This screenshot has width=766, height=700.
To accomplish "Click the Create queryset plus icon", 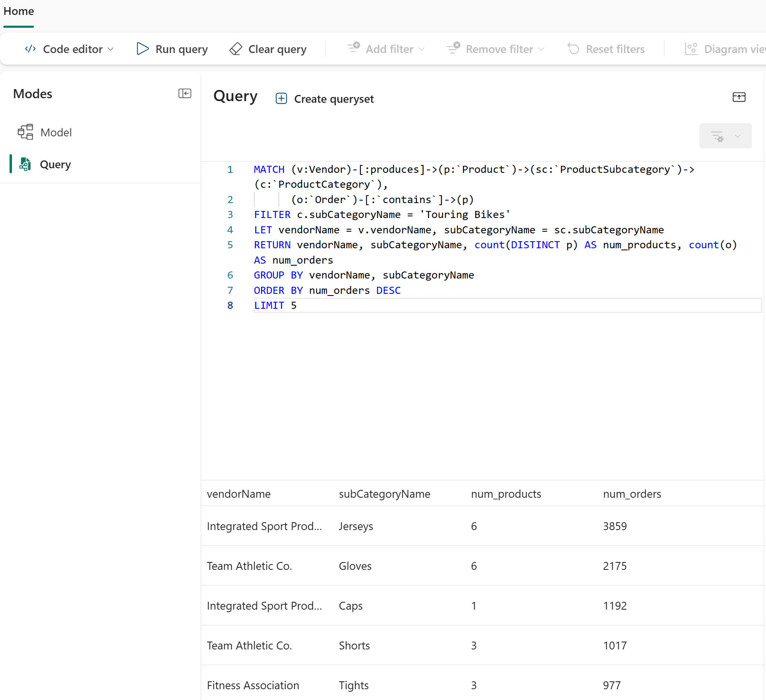I will pos(281,98).
